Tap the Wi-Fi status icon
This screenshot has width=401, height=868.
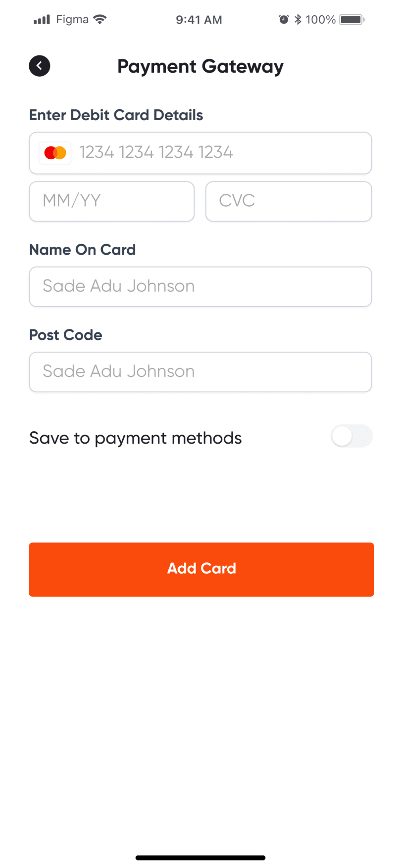pyautogui.click(x=100, y=20)
